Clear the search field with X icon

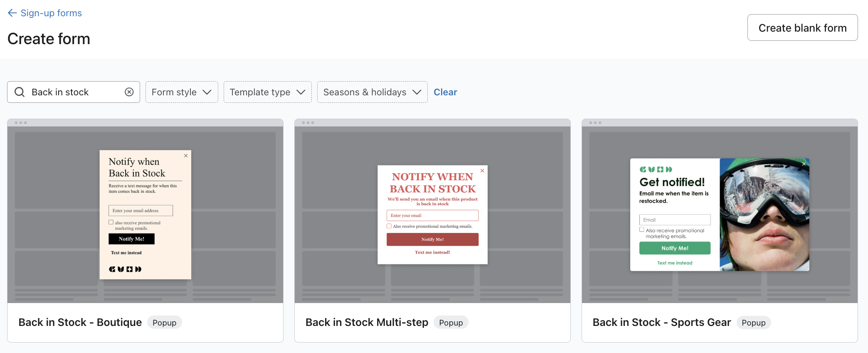pyautogui.click(x=129, y=92)
